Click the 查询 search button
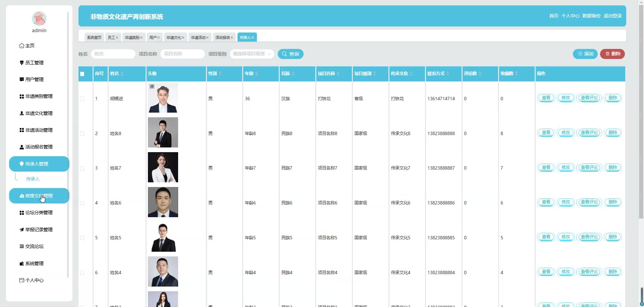This screenshot has height=307, width=644. (290, 54)
